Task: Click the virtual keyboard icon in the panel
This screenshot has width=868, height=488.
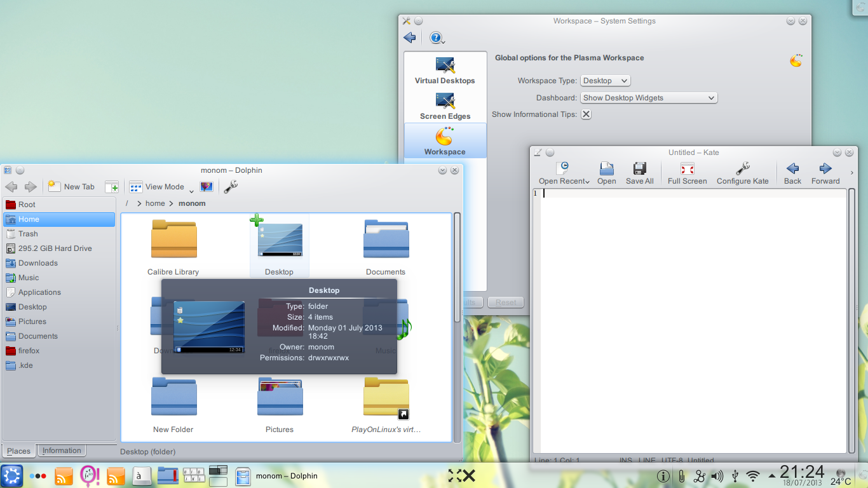Action: (x=194, y=475)
